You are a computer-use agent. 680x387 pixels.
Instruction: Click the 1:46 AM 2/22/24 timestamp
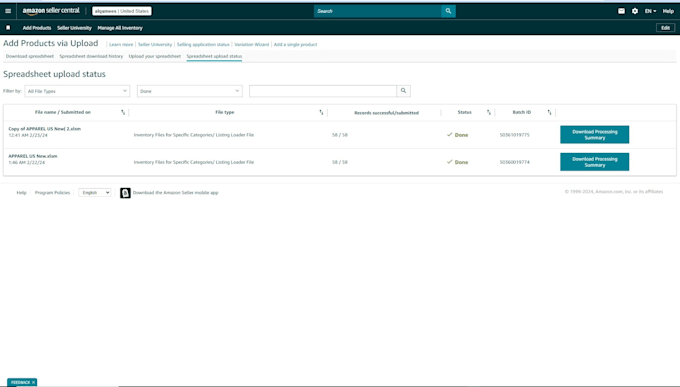pyautogui.click(x=26, y=163)
